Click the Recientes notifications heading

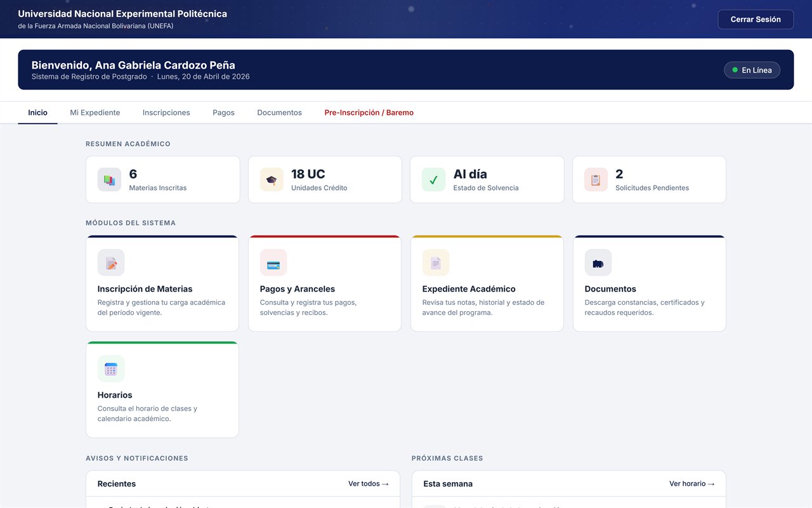117,484
